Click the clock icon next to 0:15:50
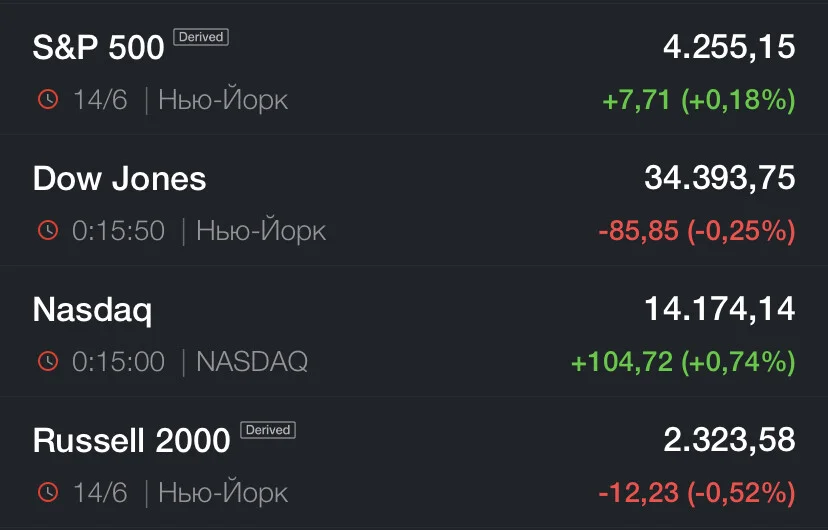The height and width of the screenshot is (530, 828). (x=48, y=230)
